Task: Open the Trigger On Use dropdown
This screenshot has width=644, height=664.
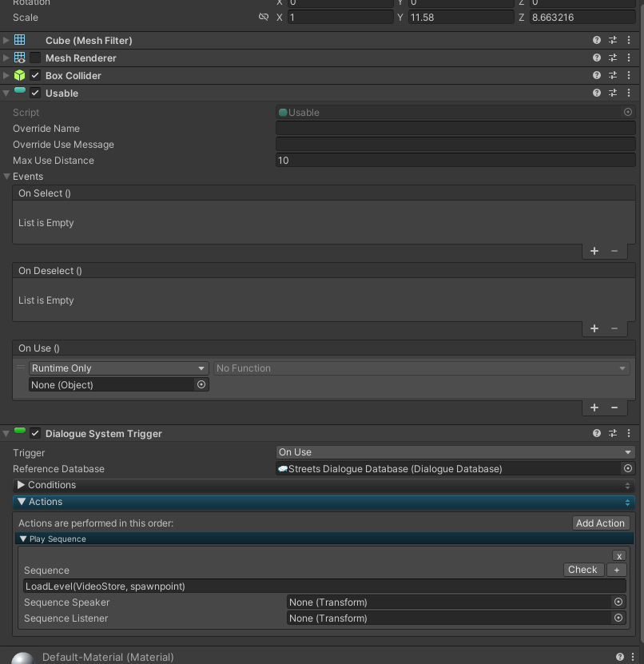Action: [455, 452]
